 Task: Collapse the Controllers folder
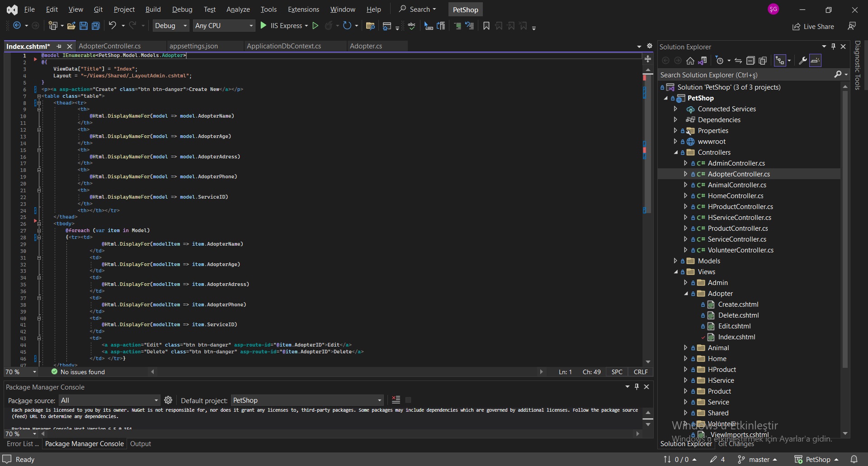pyautogui.click(x=675, y=152)
